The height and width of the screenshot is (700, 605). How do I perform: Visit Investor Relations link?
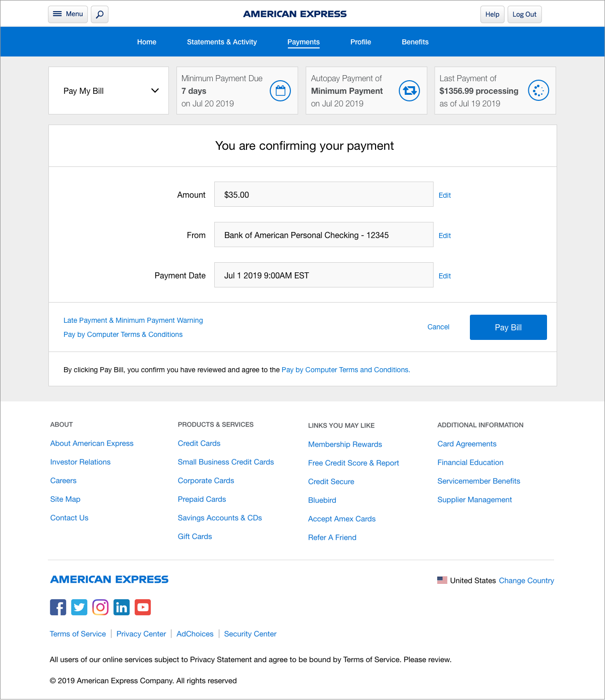(x=80, y=462)
